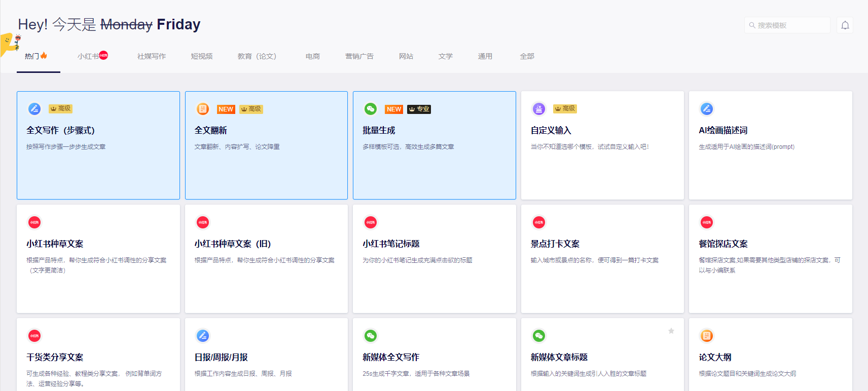Viewport: 868px width, 391px height.
Task: Click the WeChat icon on 新媒体文章标题 card
Action: click(x=539, y=335)
